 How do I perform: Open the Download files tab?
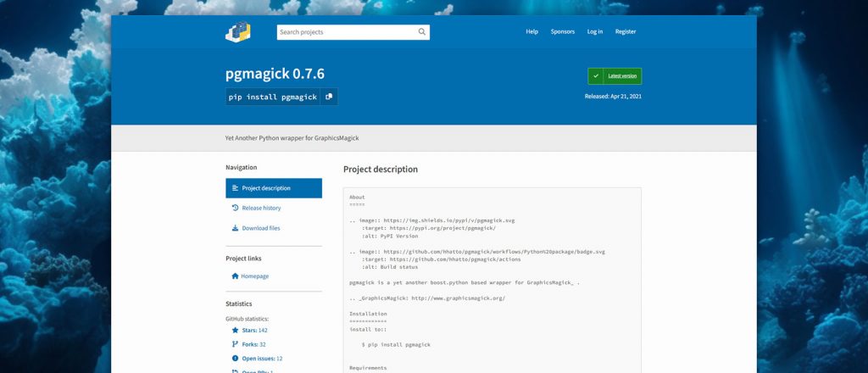[x=274, y=228]
